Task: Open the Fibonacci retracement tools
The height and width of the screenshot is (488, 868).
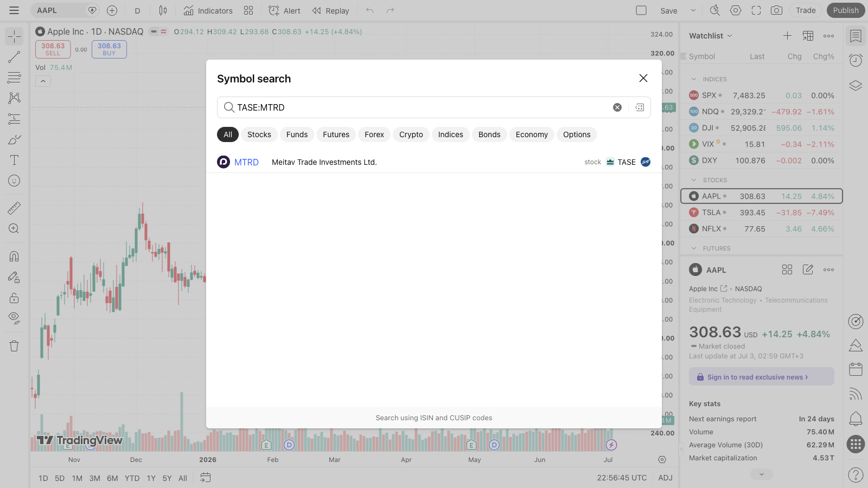Action: click(14, 78)
